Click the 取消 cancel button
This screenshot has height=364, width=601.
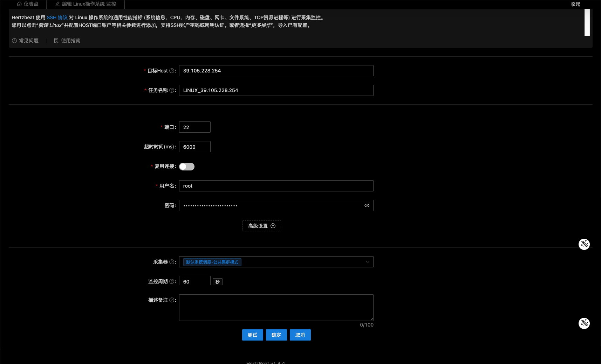pyautogui.click(x=300, y=335)
